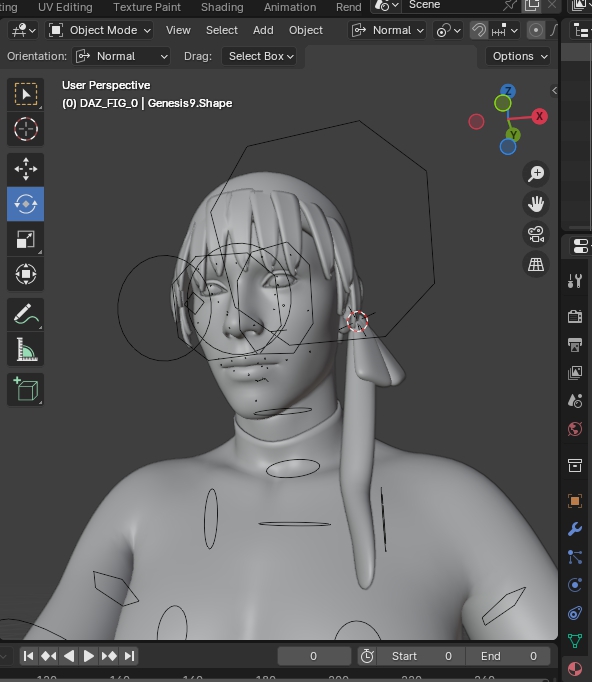Open the Add menu

(263, 30)
